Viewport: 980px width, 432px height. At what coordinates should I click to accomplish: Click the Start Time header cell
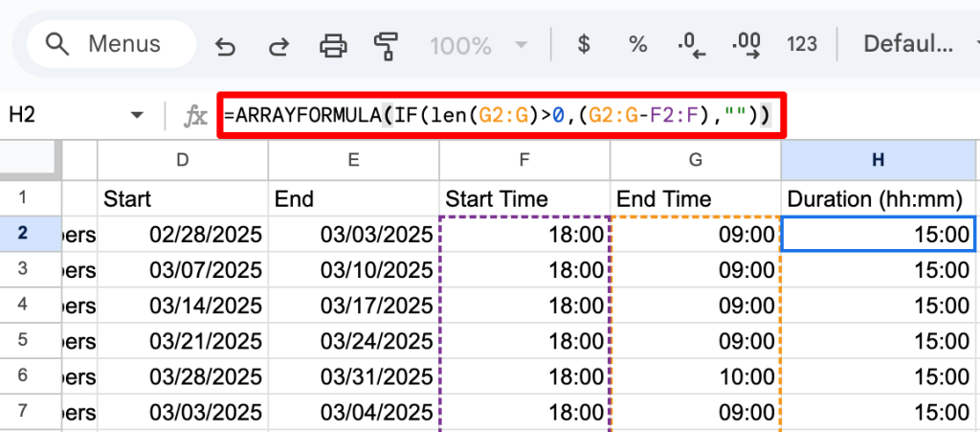(x=524, y=199)
